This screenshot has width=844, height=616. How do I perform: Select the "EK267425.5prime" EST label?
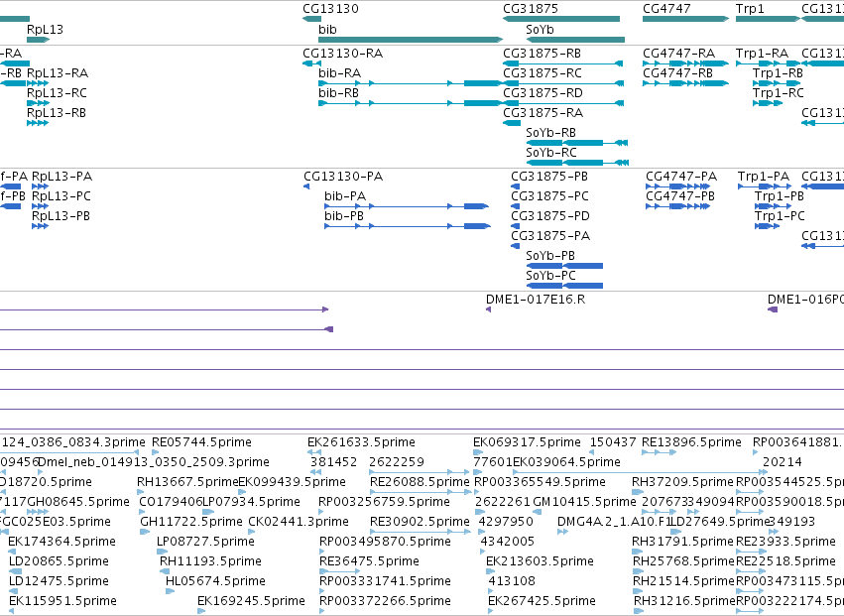click(543, 601)
